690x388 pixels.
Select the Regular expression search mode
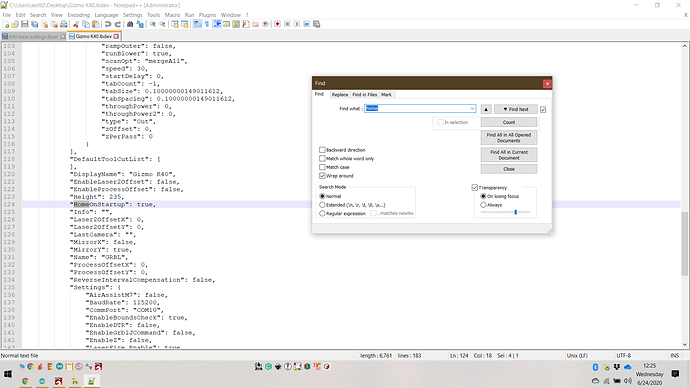coord(322,213)
